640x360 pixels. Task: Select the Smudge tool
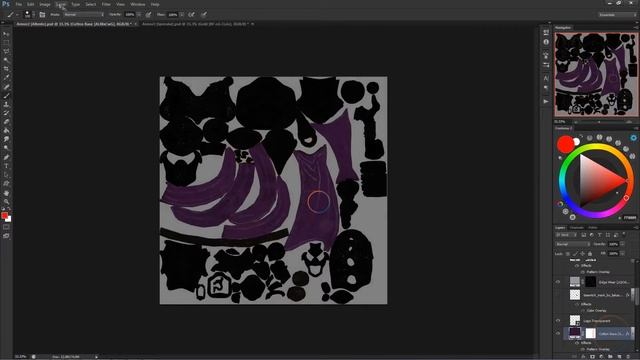point(6,140)
